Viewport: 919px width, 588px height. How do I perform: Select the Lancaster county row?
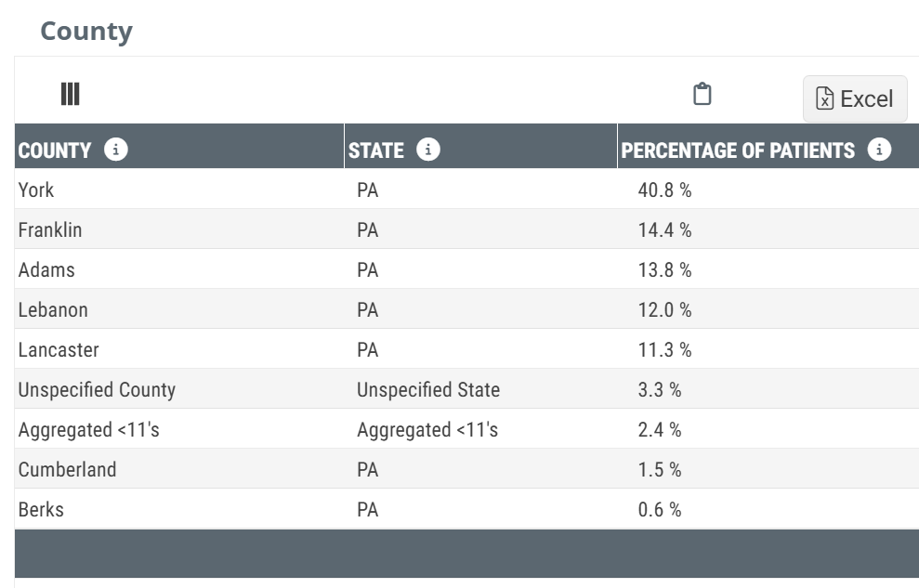coord(59,350)
